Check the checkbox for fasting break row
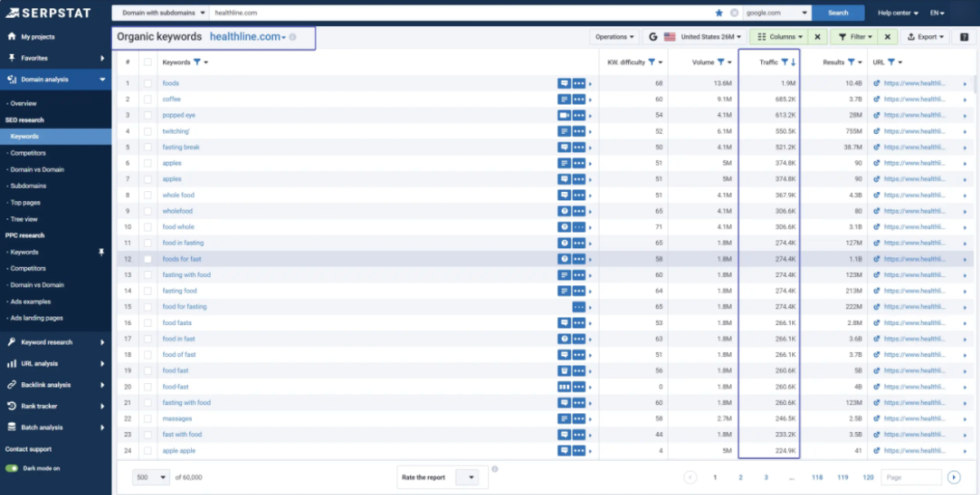The width and height of the screenshot is (980, 495). click(x=147, y=147)
